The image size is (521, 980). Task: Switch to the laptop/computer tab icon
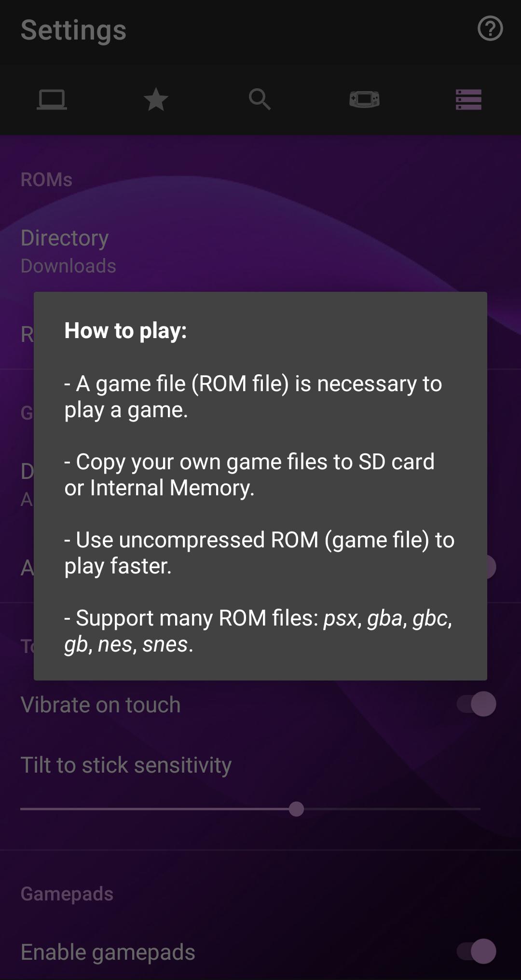(x=52, y=100)
